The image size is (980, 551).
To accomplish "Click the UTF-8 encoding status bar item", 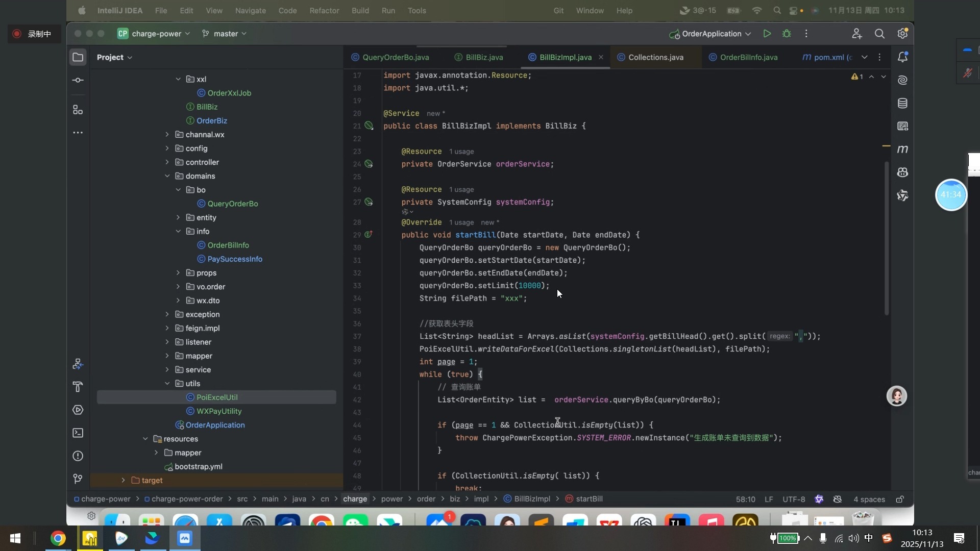I will click(794, 499).
